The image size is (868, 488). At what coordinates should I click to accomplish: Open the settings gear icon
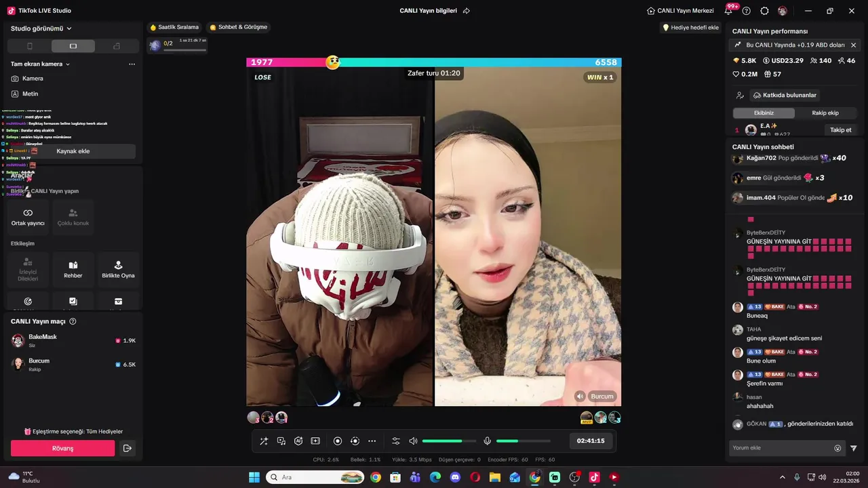[764, 11]
